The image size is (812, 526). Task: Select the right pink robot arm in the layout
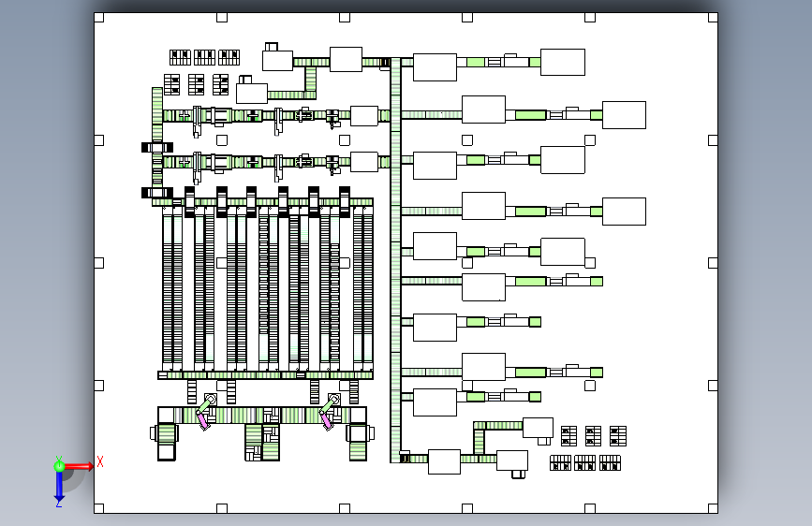(326, 419)
